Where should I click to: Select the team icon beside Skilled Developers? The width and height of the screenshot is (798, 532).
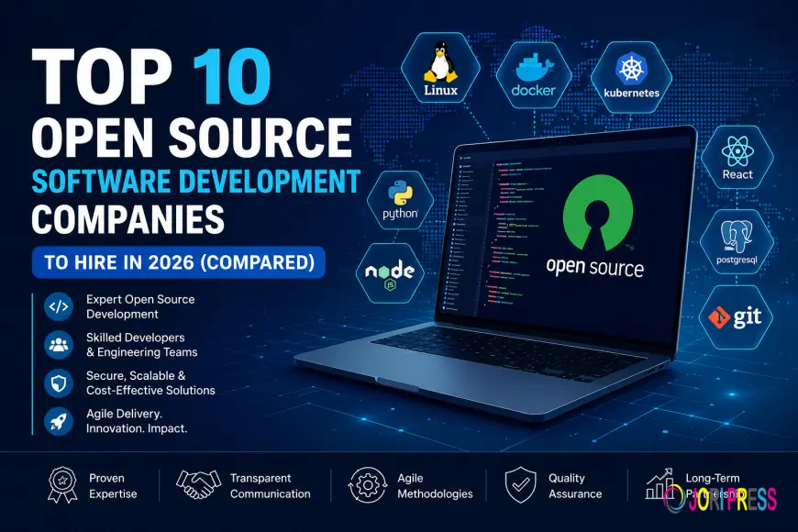tap(59, 345)
